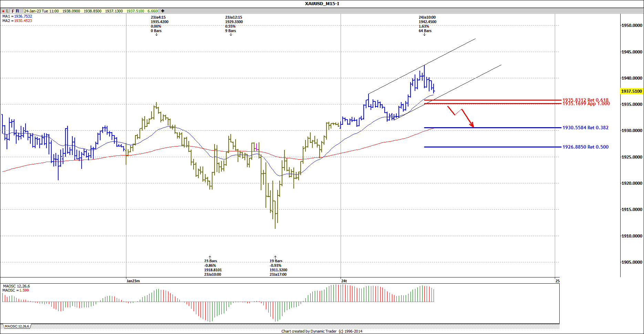Screen dimensions: 644x334
Task: Select the 1935.8312 Ret 0.618 level label
Action: click(585, 100)
